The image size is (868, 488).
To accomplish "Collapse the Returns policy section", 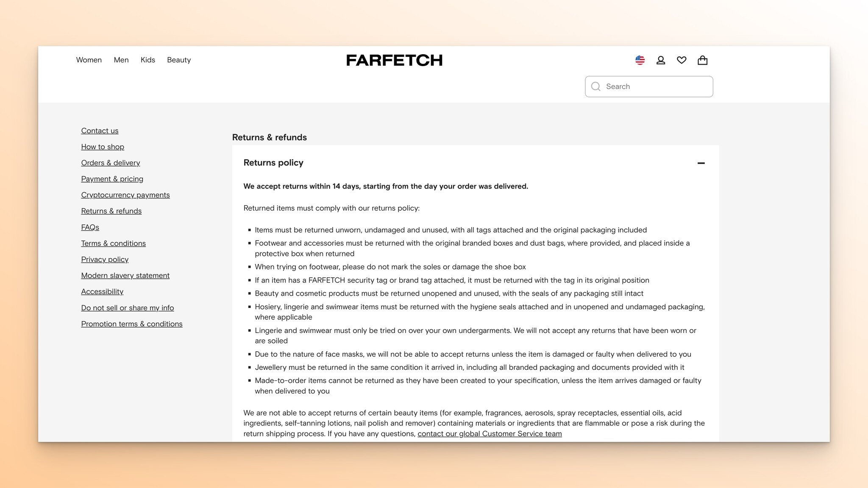I will 701,163.
